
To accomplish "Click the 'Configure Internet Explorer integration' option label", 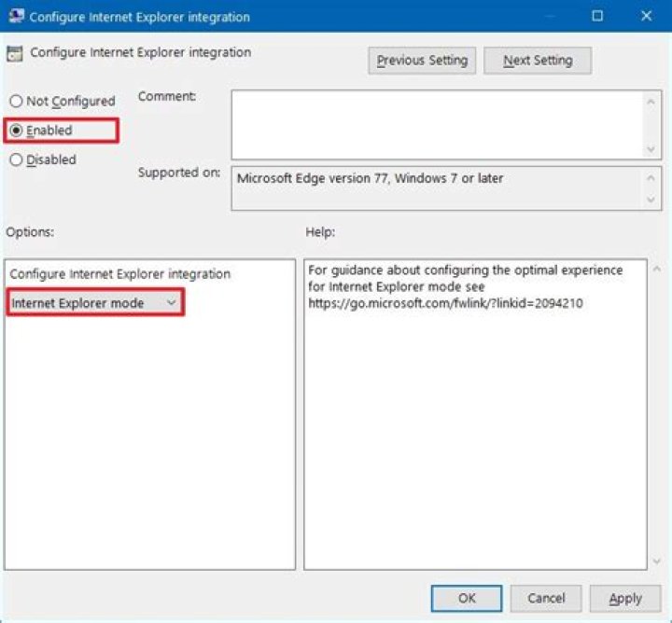I will point(120,274).
